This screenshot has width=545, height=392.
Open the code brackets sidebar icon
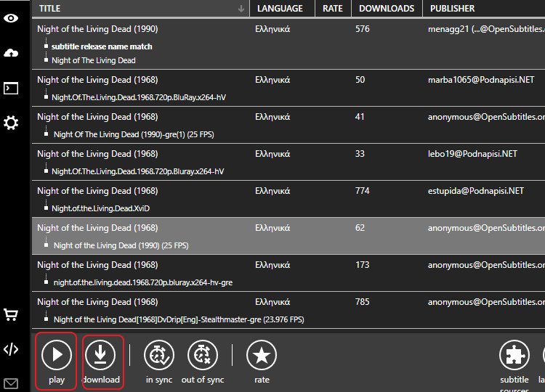(11, 349)
